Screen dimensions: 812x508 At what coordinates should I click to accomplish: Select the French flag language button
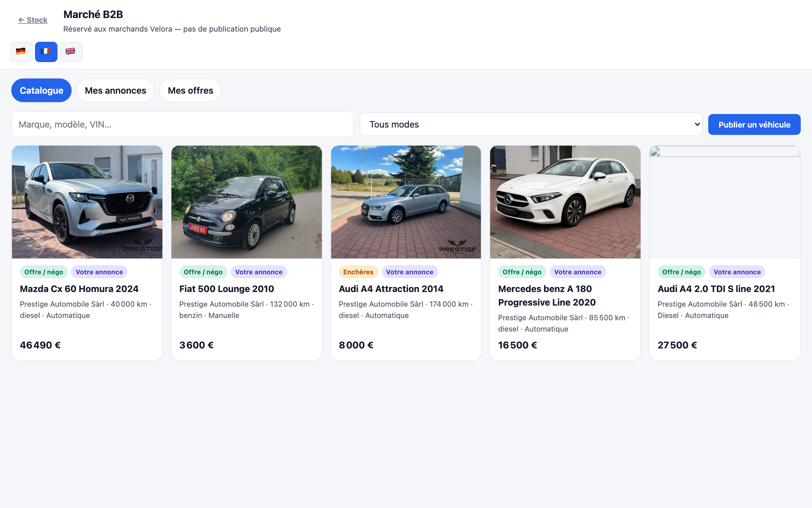coord(46,52)
